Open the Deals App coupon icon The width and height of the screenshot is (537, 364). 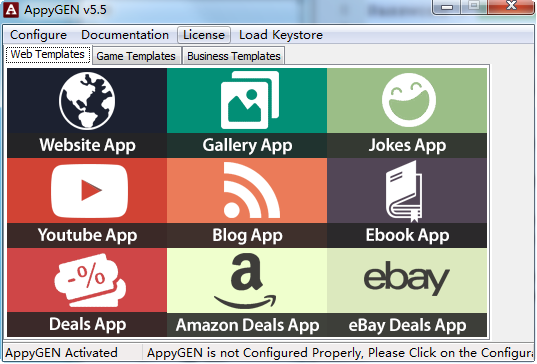click(90, 280)
